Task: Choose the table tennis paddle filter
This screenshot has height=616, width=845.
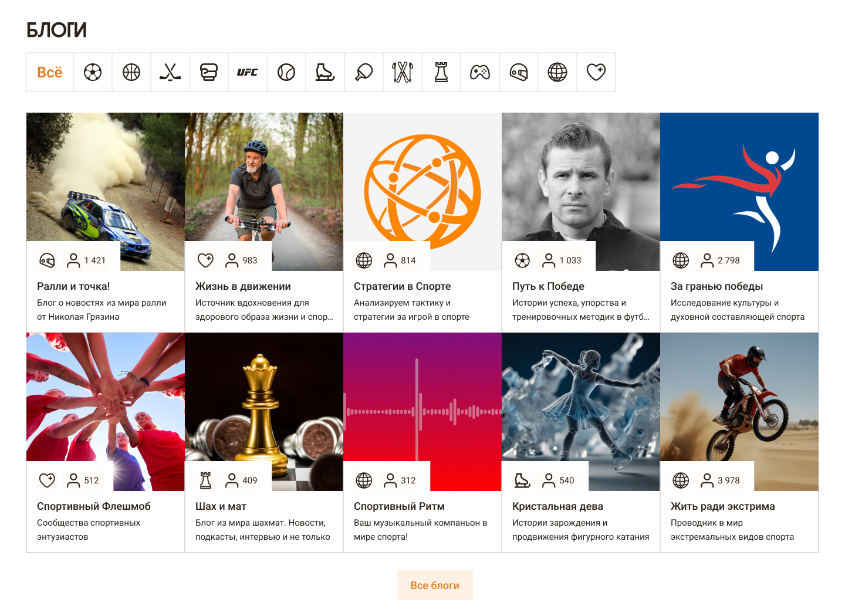Action: [364, 72]
